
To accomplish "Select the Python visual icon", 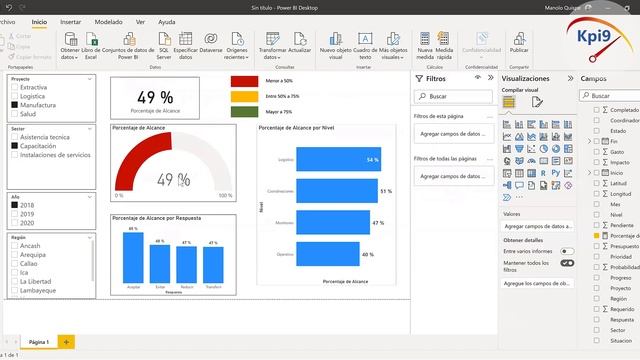I will (x=556, y=173).
